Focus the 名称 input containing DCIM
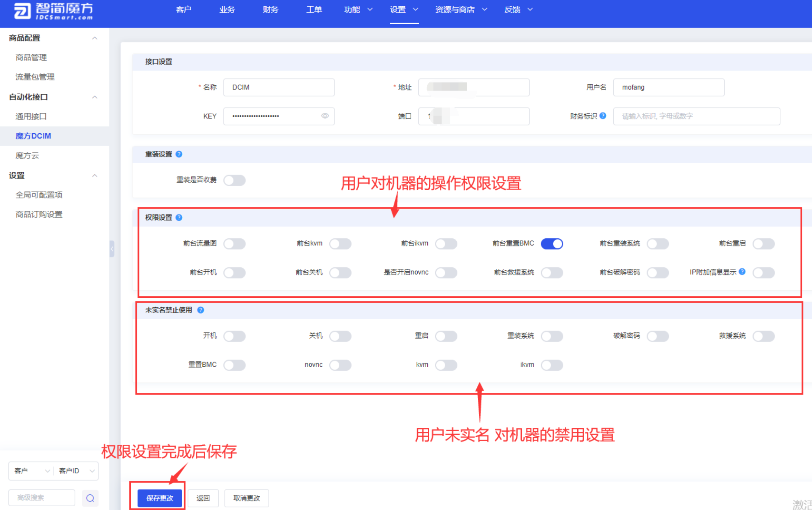The height and width of the screenshot is (510, 812). tap(279, 87)
